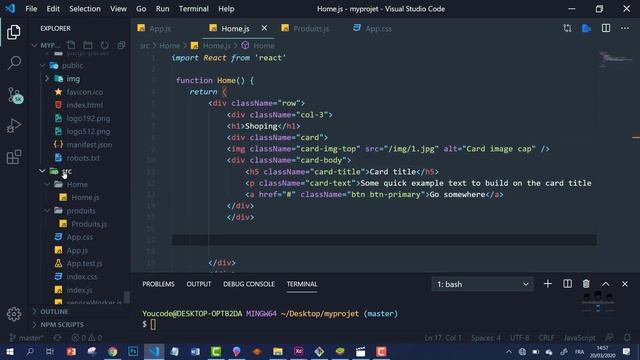Open the Edit menu
This screenshot has width=640, height=360.
pyautogui.click(x=53, y=9)
